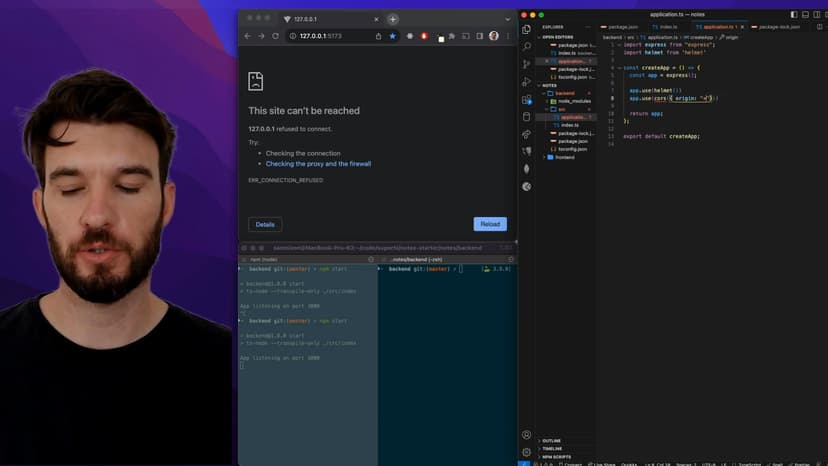The image size is (828, 466).
Task: Open VS Code Manage gear icon
Action: click(x=527, y=452)
